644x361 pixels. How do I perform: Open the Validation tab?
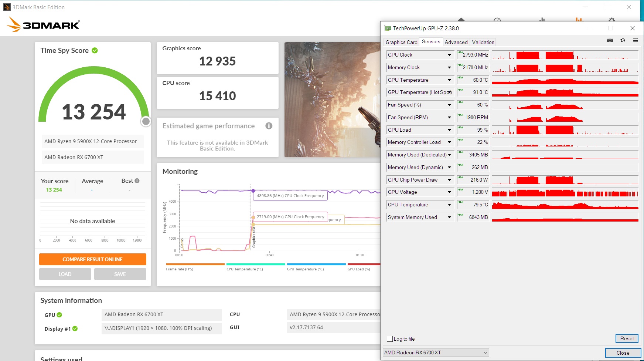(483, 42)
